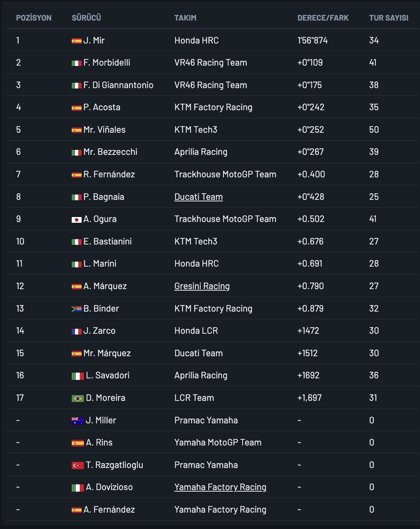The height and width of the screenshot is (529, 420).
Task: Select the Mr. Viñales rider name
Action: click(x=104, y=130)
